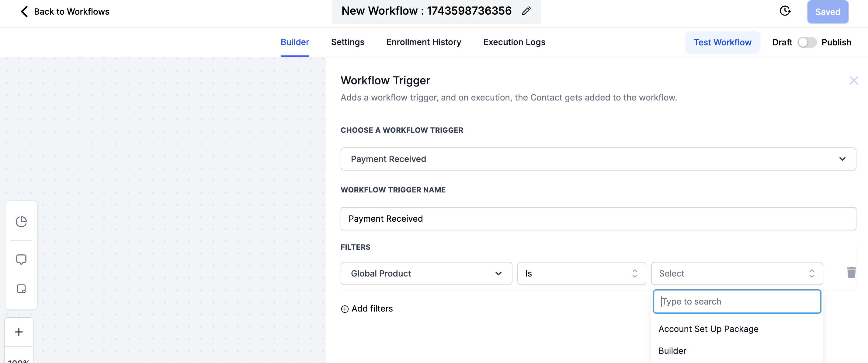Image resolution: width=868 pixels, height=363 pixels.
Task: Click the sticky note icon
Action: tap(21, 289)
